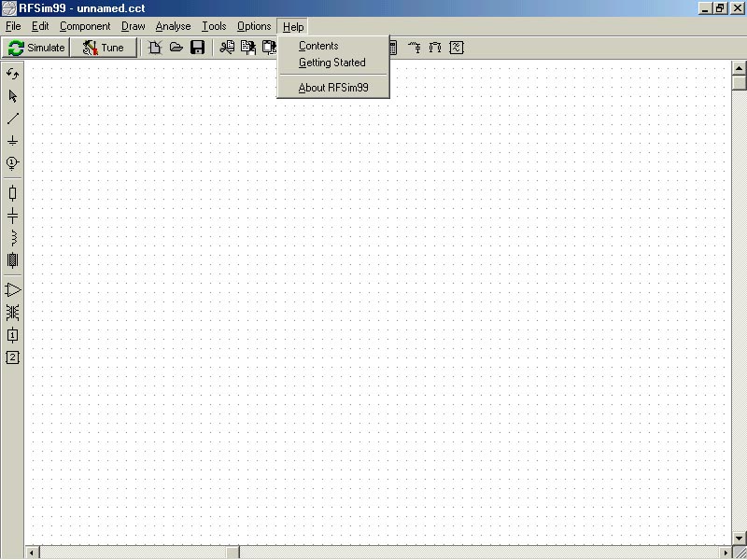
Task: Open the Options menu
Action: pyautogui.click(x=254, y=26)
